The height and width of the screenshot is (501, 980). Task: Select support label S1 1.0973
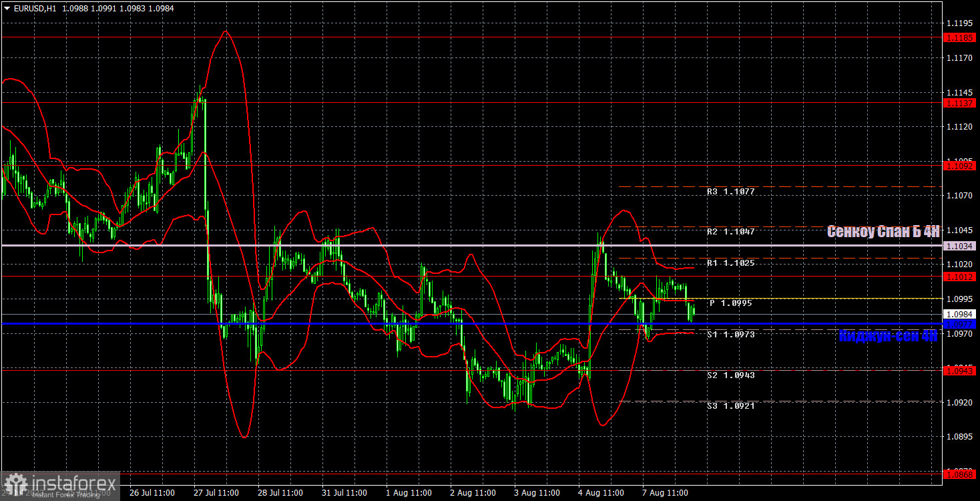pos(731,334)
